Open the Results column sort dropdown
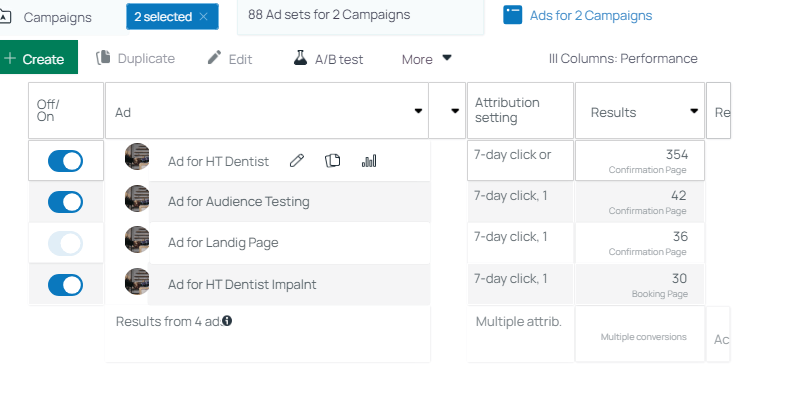Screen dimensions: 786x416 694,111
